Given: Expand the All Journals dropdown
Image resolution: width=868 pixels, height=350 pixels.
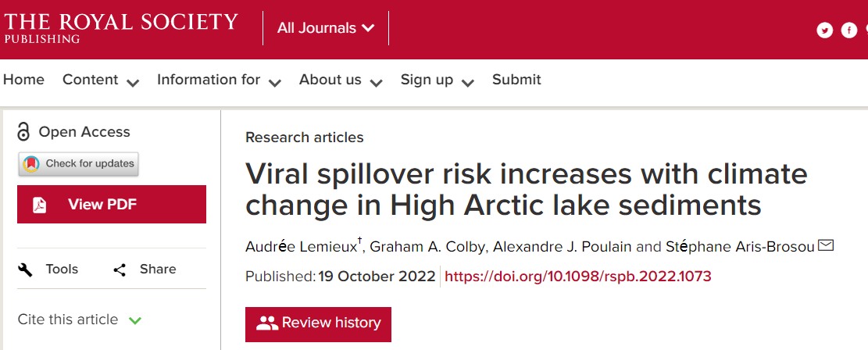Looking at the screenshot, I should (326, 27).
